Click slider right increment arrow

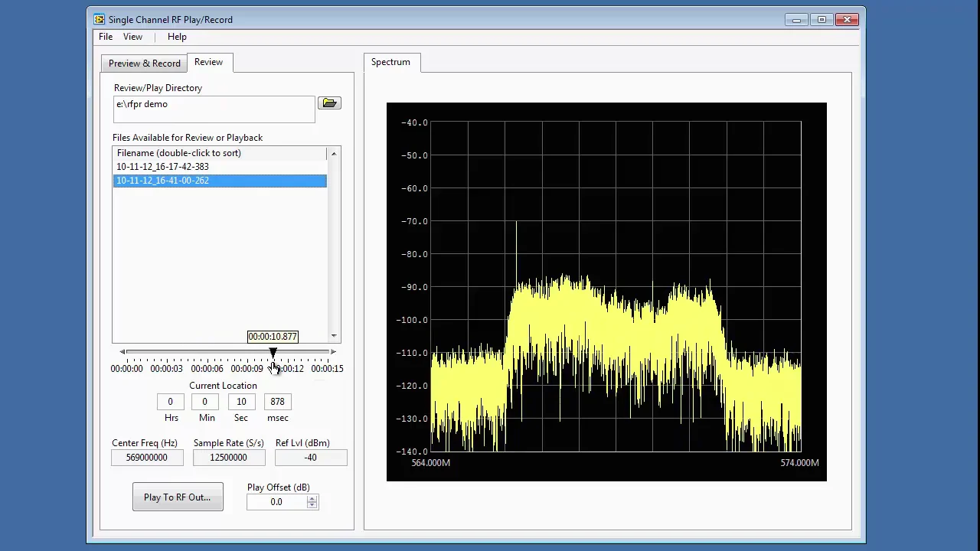(333, 352)
